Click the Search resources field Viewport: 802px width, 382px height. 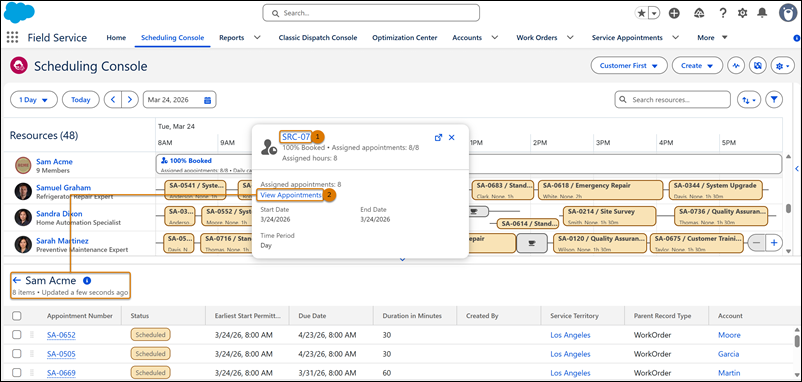tap(673, 100)
